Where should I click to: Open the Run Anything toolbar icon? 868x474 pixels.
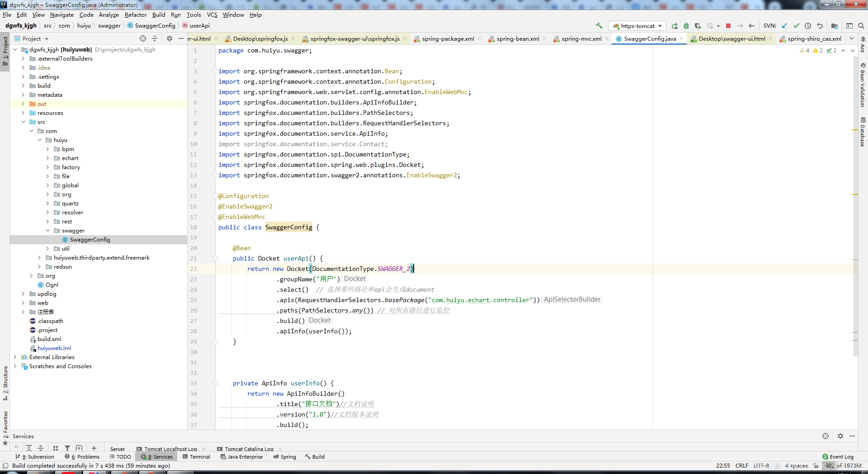849,26
